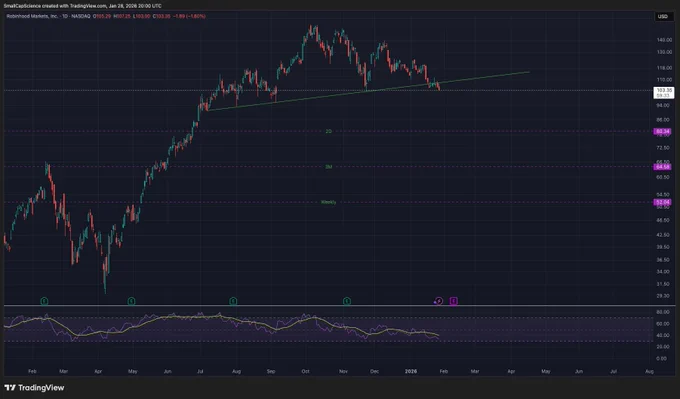Click the Robinhood Markets, Inc. symbol title

32,16
